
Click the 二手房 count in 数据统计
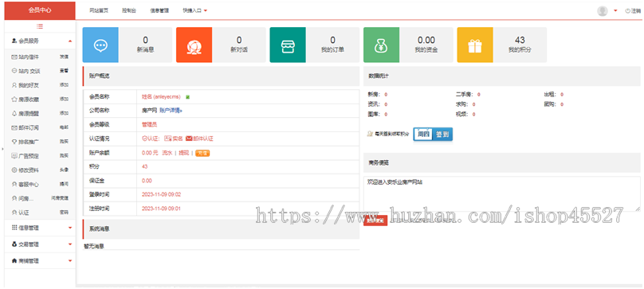tap(479, 95)
